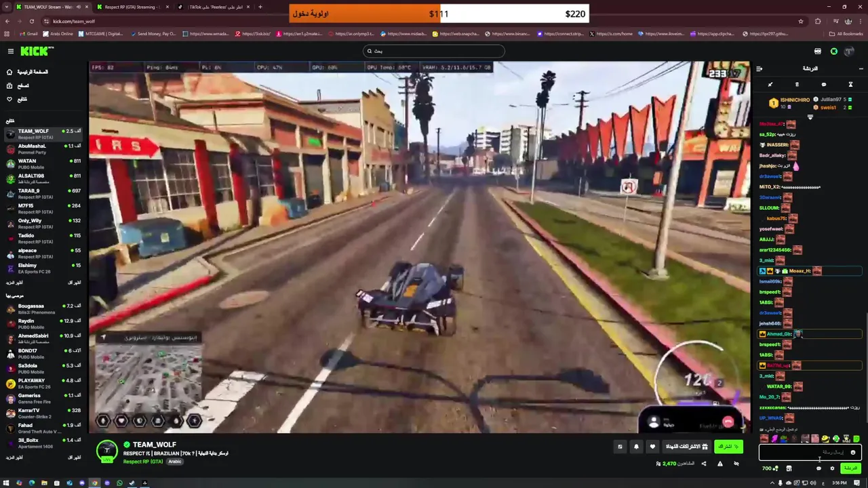Open All Bookmarks folder
This screenshot has height=488, width=868.
[x=847, y=34]
